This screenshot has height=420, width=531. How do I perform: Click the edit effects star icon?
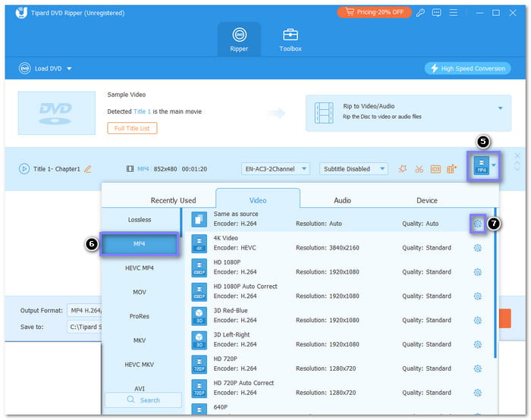(x=402, y=168)
